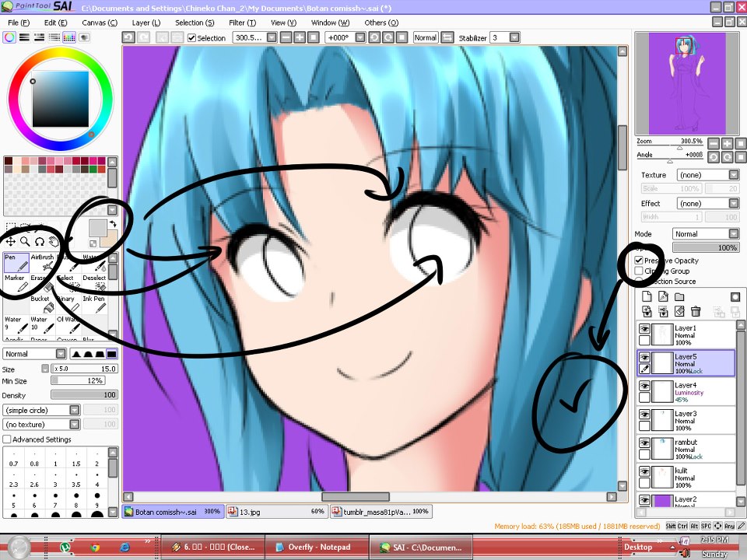747x560 pixels.
Task: Open the layer Mode dropdown
Action: [706, 234]
